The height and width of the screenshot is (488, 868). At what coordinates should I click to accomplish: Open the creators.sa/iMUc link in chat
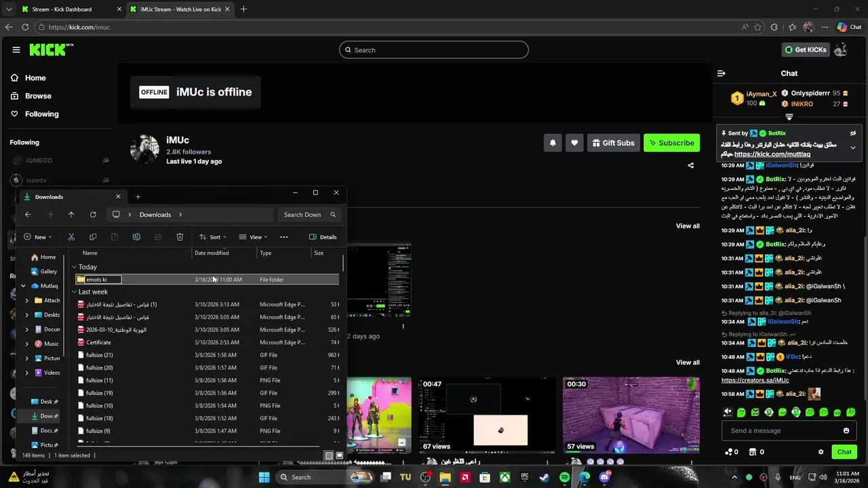pyautogui.click(x=755, y=380)
